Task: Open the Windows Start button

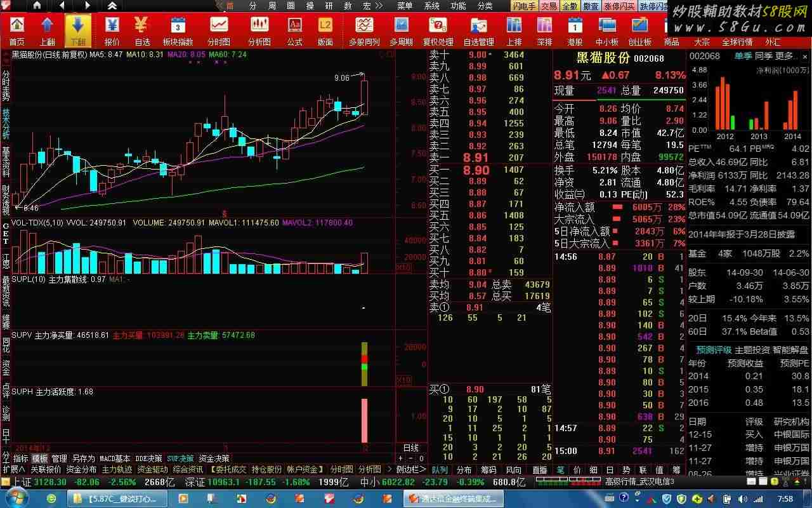Action: click(16, 498)
